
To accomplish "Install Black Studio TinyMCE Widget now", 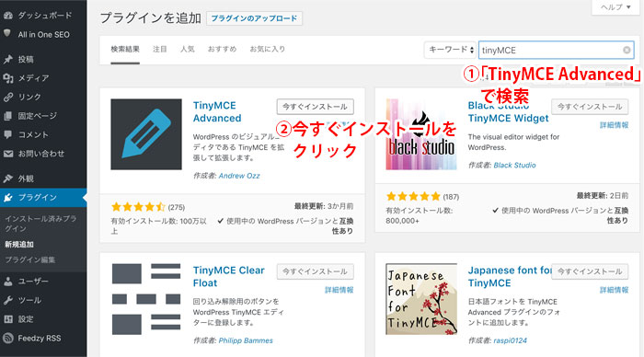I will point(590,107).
